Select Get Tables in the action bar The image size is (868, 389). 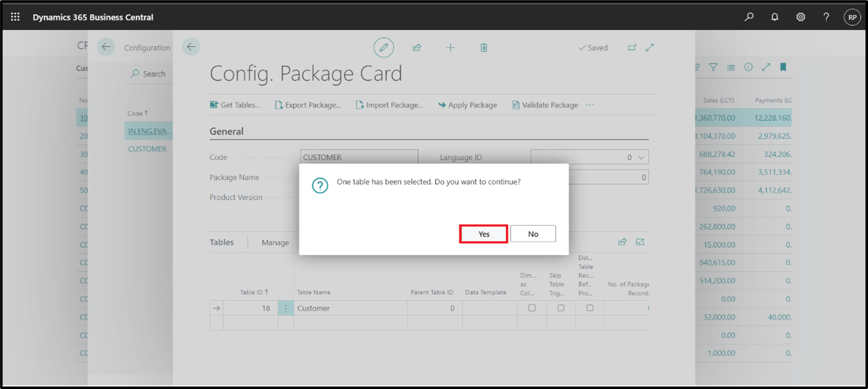coord(235,105)
